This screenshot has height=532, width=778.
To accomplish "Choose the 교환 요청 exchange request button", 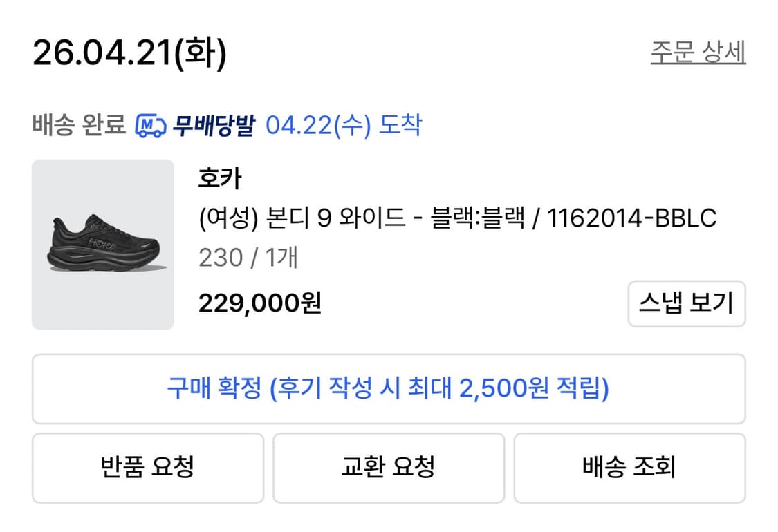I will [389, 467].
